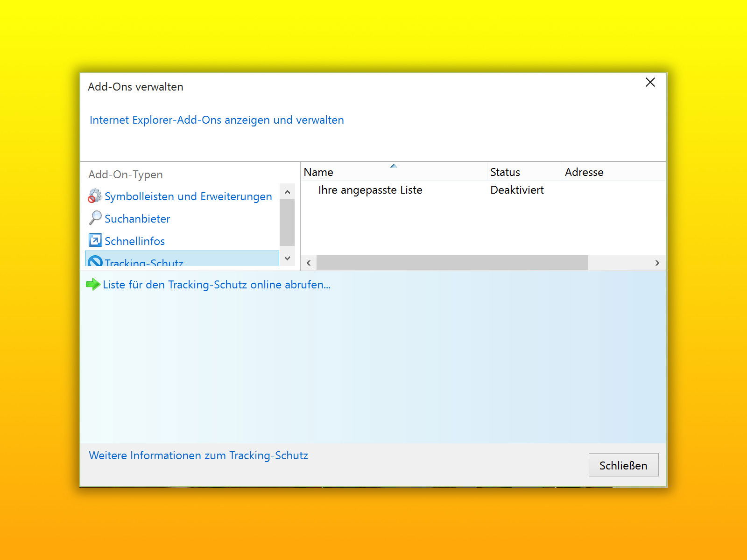This screenshot has height=560, width=747.
Task: Click the Schnellinfos arrow icon
Action: 95,240
